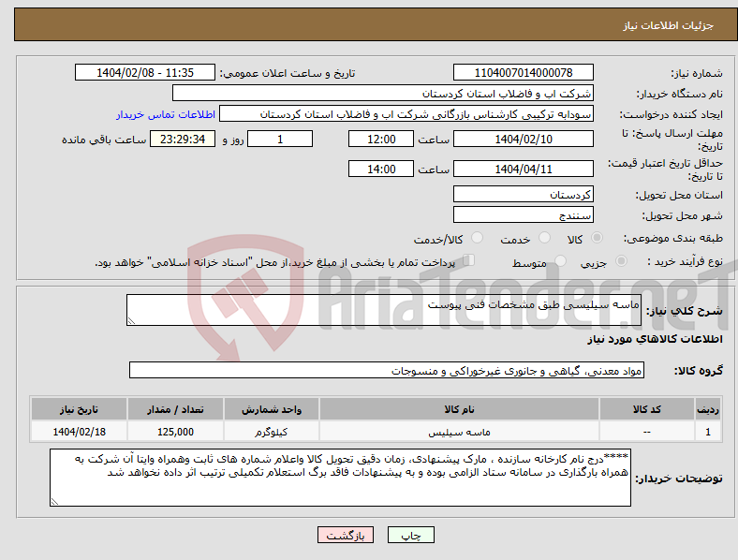Screen dimensions: 738x560
Task: Select the متوسط purchase type radio
Action: [560, 260]
